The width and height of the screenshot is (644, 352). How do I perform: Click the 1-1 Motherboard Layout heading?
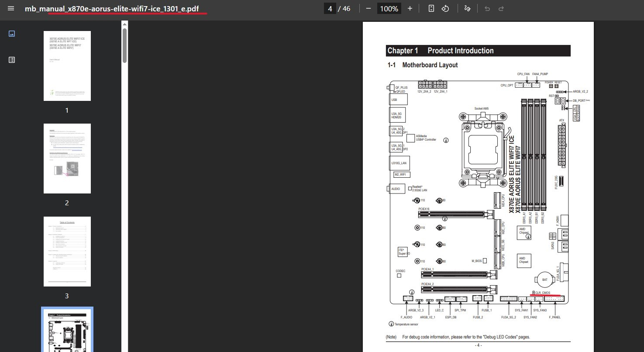[x=423, y=65]
